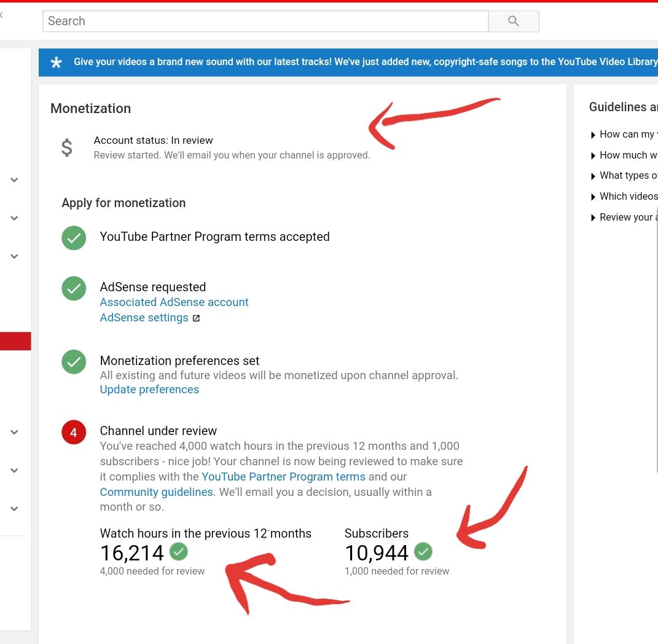
Task: Click green check beside Partner Program terms accepted
Action: tap(74, 238)
